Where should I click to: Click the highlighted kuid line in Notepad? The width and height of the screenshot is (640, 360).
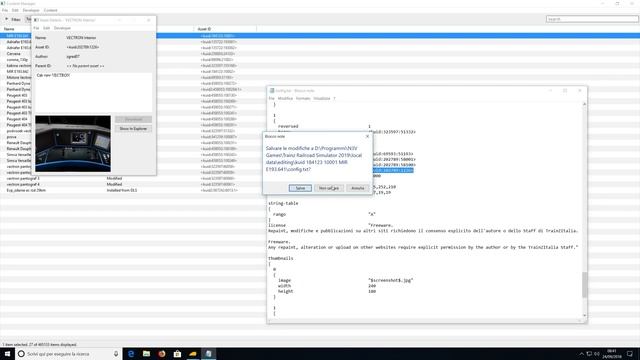[x=393, y=170]
